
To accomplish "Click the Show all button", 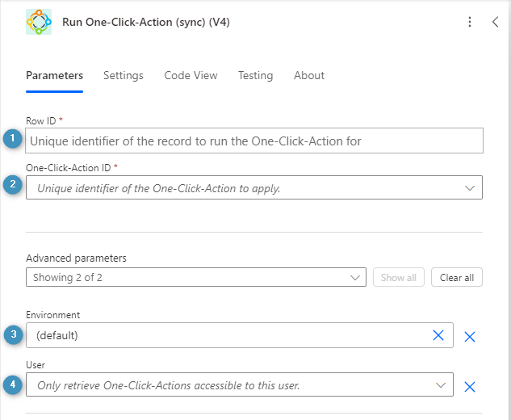I will pos(399,277).
